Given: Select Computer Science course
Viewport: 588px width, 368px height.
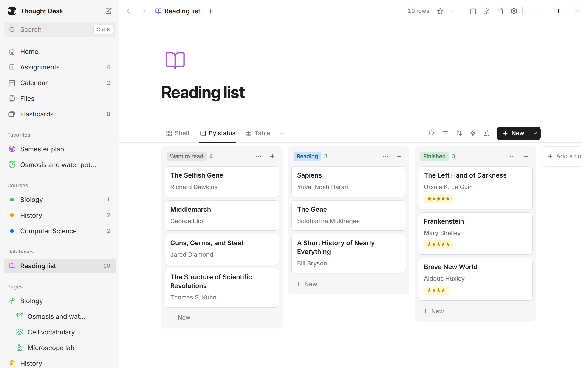Looking at the screenshot, I should coord(59,231).
